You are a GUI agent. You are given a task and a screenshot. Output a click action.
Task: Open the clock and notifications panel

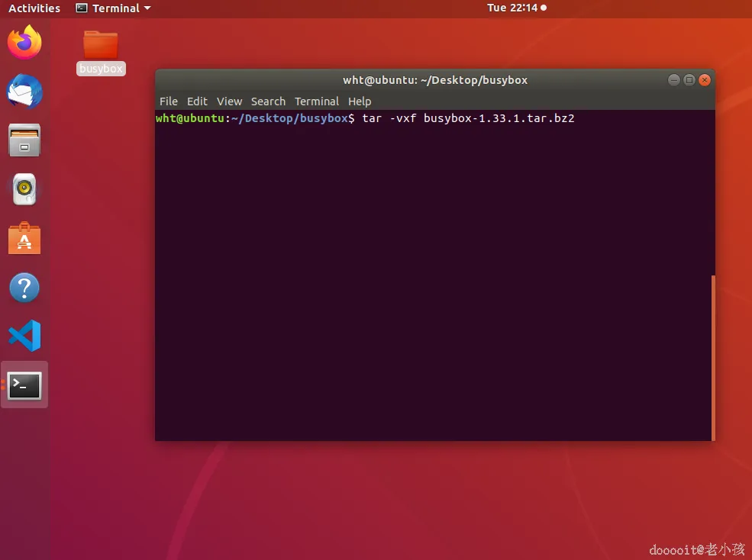point(517,8)
